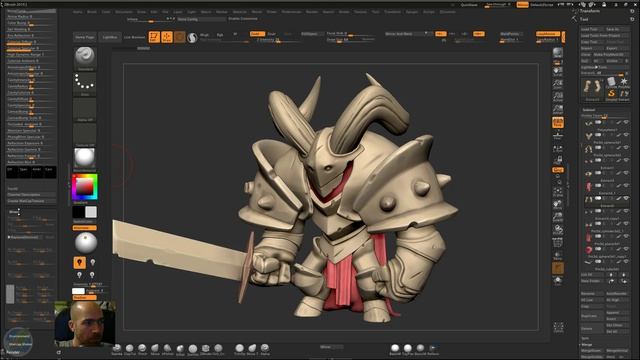The width and height of the screenshot is (640, 360).
Task: Click the BPR render button
Action: tap(558, 52)
